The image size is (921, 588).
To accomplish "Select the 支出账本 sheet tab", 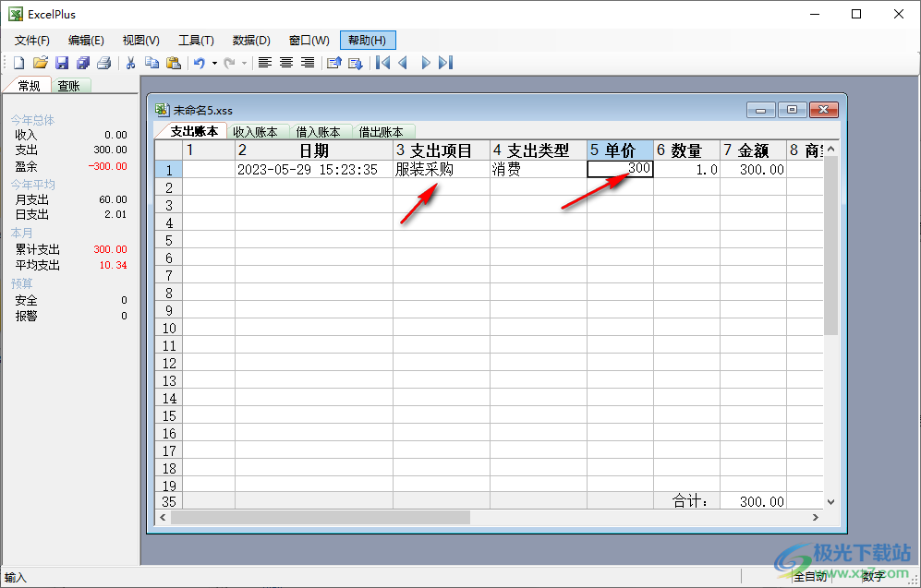I will (194, 131).
